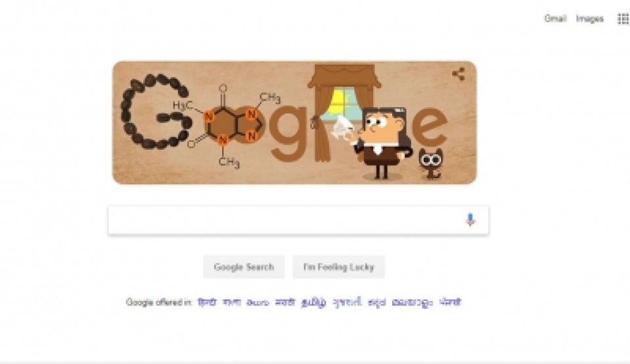Click the coffee bean letter G

155,111
